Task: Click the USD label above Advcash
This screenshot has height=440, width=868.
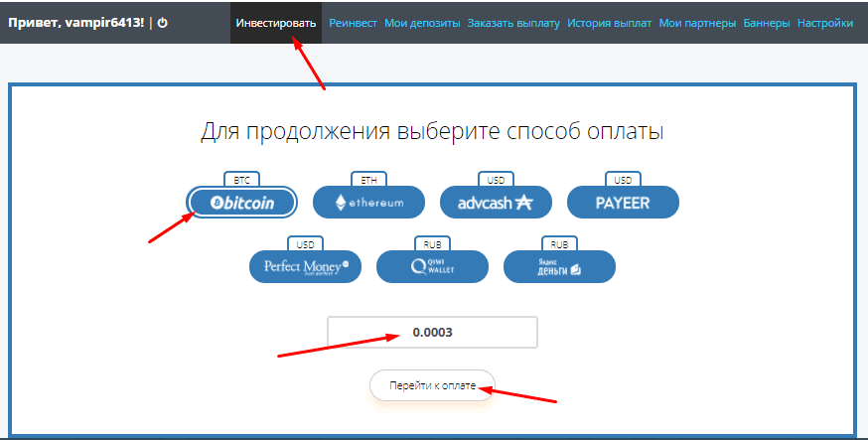Action: click(x=496, y=180)
